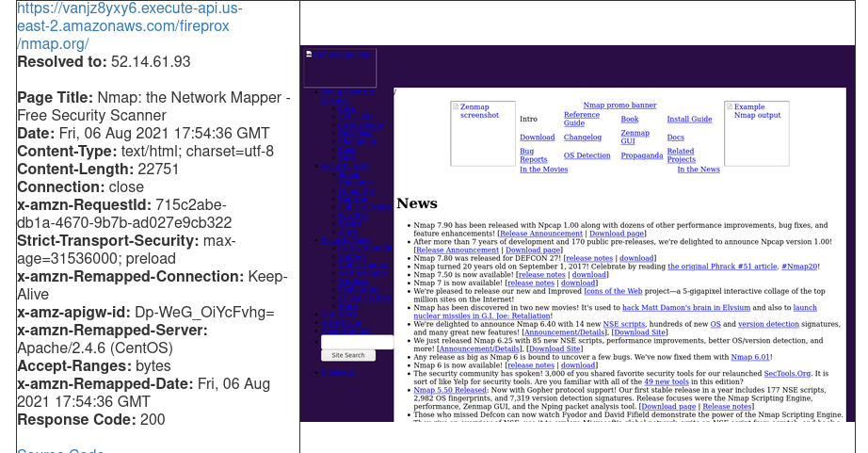This screenshot has width=868, height=453.
Task: Open Nmap 7.50 download link
Action: coord(588,275)
